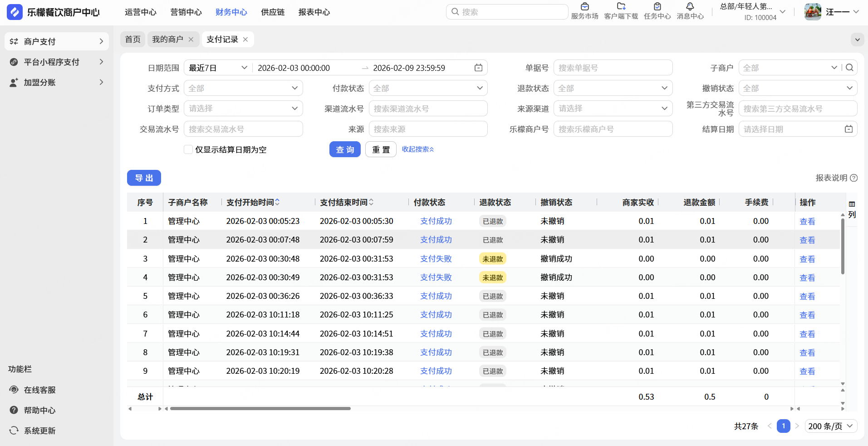Click the 报表说明 help question icon
The image size is (868, 446).
tap(853, 178)
